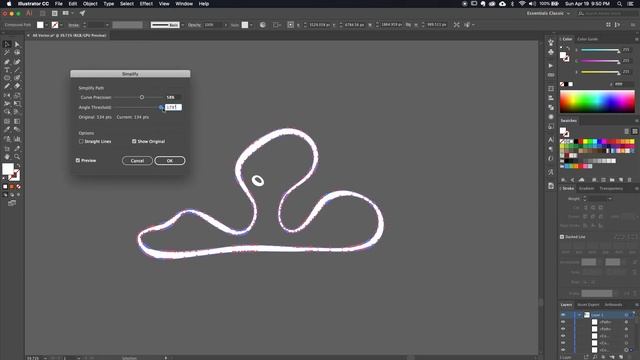Select the Lasso tool

(x=17, y=53)
